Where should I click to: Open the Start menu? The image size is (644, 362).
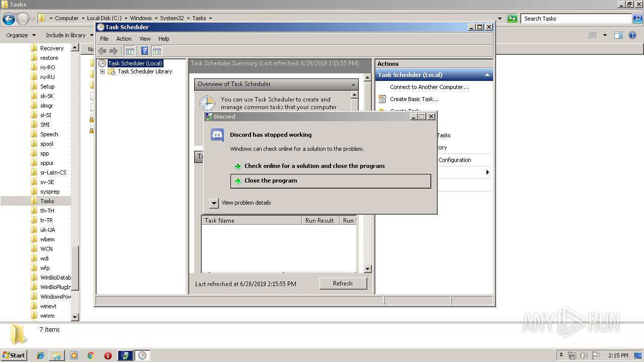click(x=14, y=355)
